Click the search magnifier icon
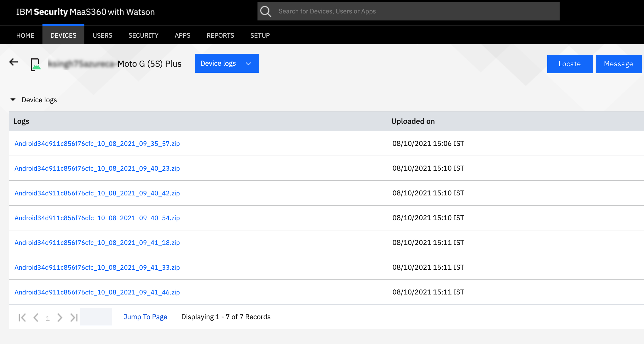The height and width of the screenshot is (344, 644). (266, 11)
